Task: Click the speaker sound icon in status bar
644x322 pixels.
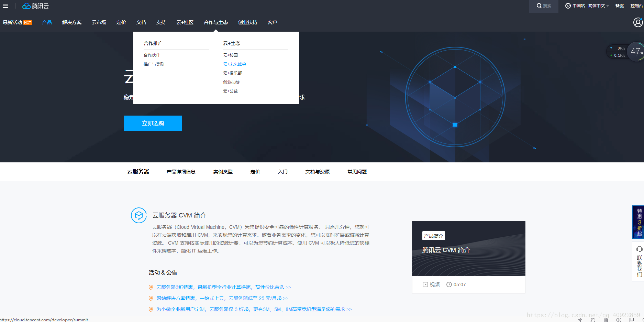Action: point(619,320)
